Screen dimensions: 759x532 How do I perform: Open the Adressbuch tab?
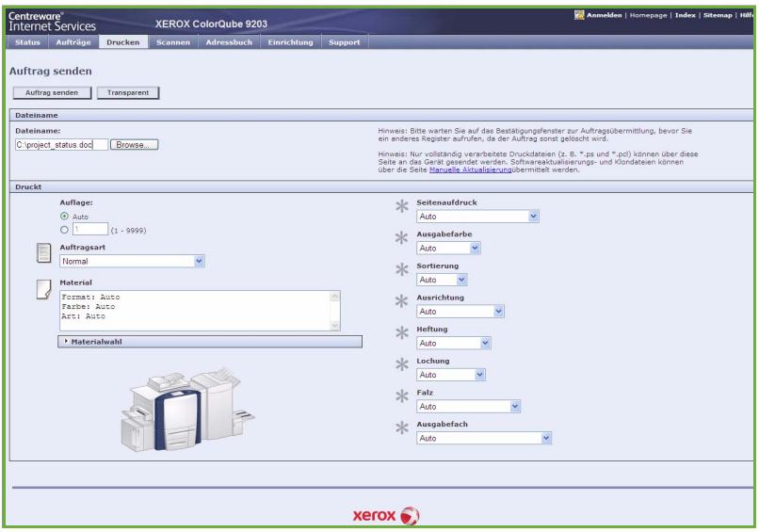229,42
